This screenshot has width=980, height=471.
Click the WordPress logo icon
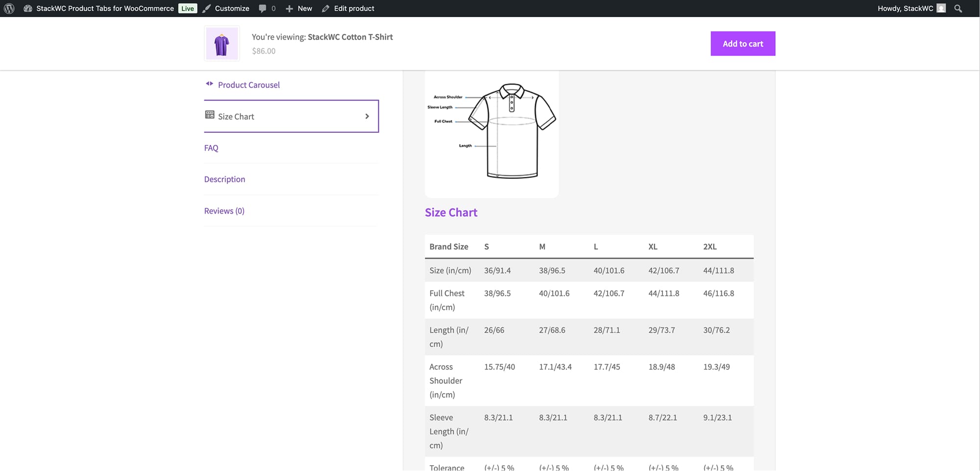[9, 8]
